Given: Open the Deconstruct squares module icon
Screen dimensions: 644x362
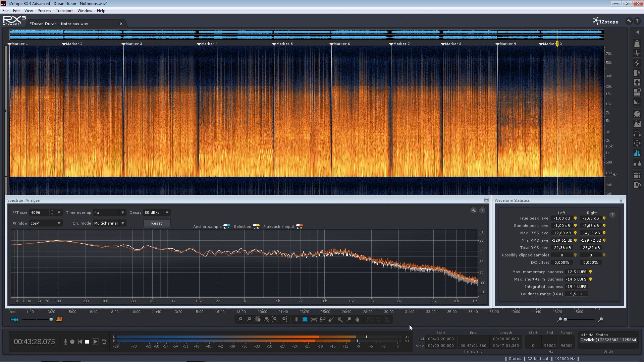Looking at the screenshot, I should (637, 92).
